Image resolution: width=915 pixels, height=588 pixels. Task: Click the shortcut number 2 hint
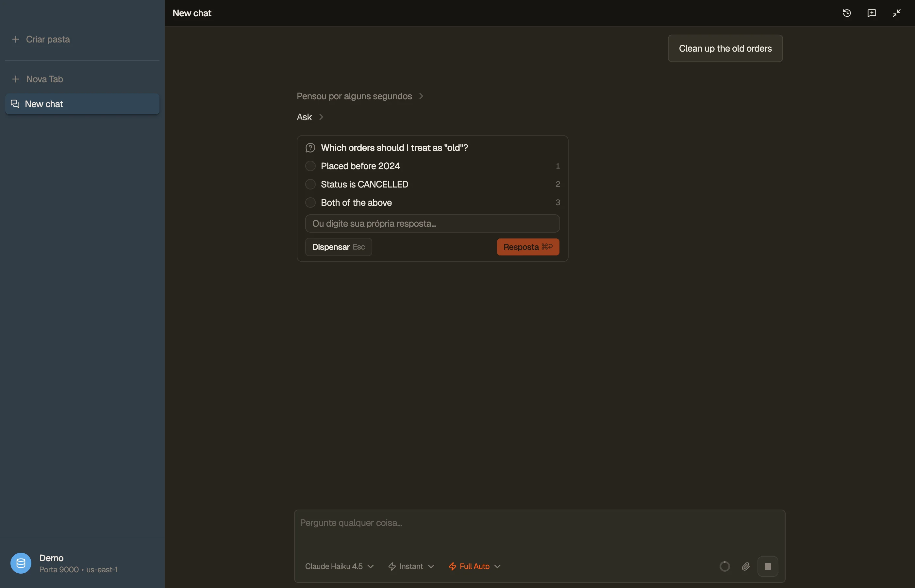[557, 185]
